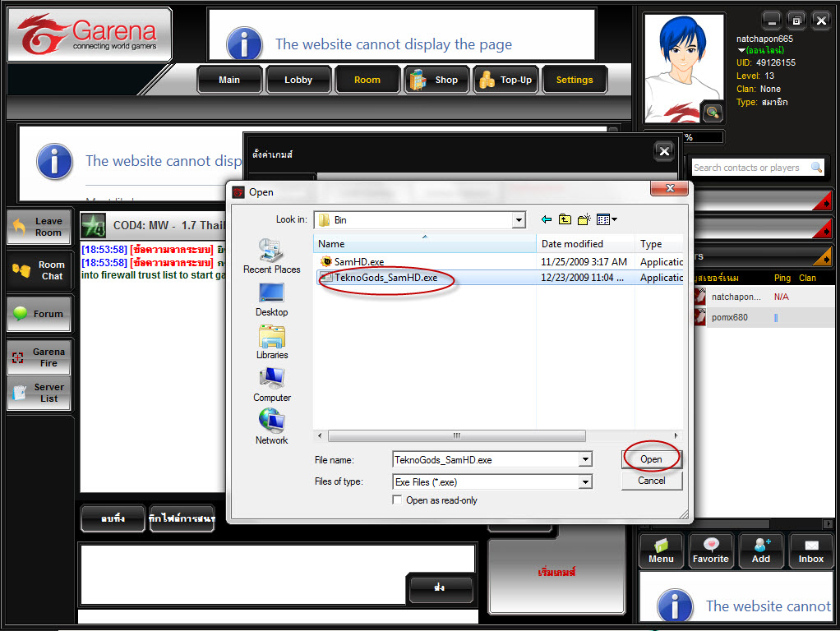The height and width of the screenshot is (631, 840).
Task: Click the search magnifier icon in contacts box
Action: pyautogui.click(x=816, y=167)
